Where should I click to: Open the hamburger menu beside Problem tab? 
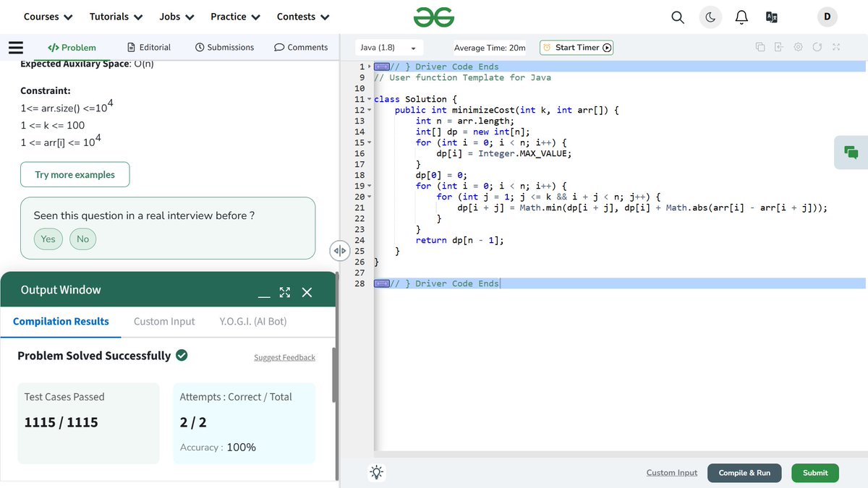point(16,48)
